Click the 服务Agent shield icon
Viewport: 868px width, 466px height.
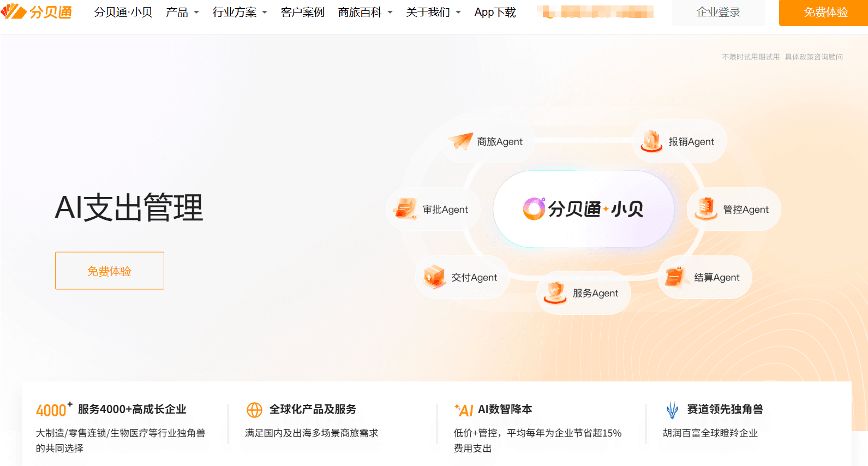pos(555,293)
